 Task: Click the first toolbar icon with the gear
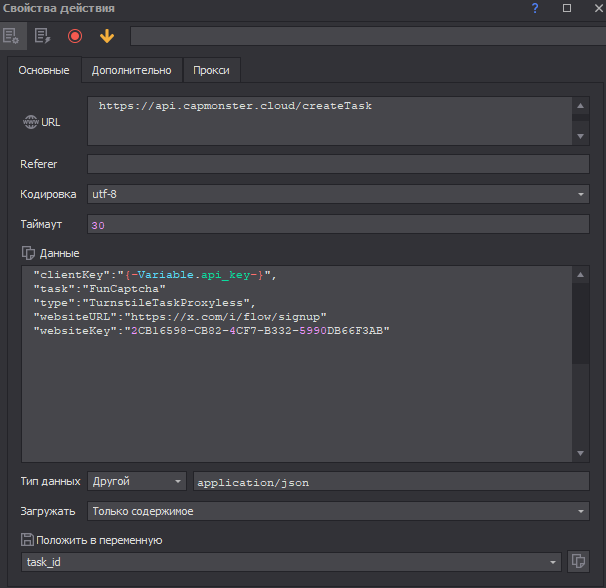(11, 36)
